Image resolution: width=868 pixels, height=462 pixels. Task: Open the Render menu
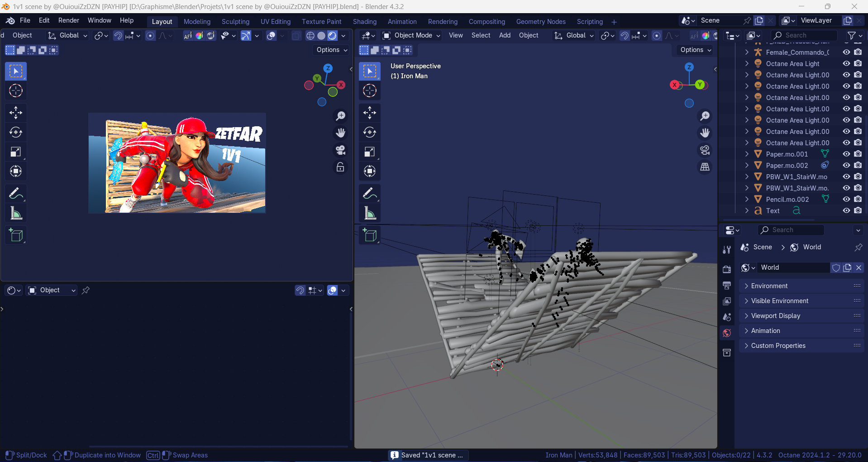click(x=68, y=20)
